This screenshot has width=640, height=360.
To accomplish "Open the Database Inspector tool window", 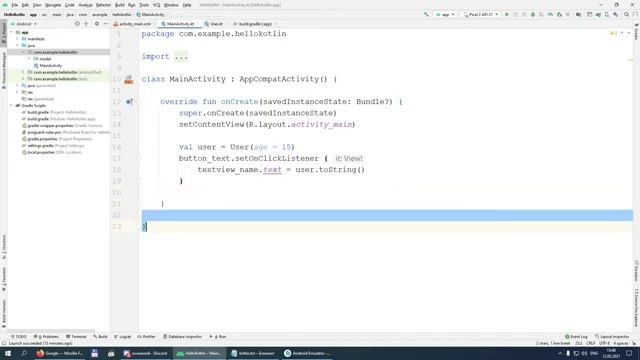I will (x=182, y=337).
